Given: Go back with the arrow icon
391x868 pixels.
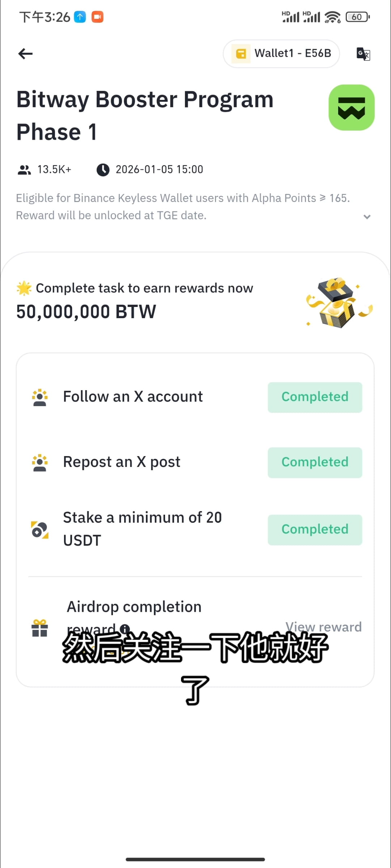Looking at the screenshot, I should pyautogui.click(x=25, y=54).
